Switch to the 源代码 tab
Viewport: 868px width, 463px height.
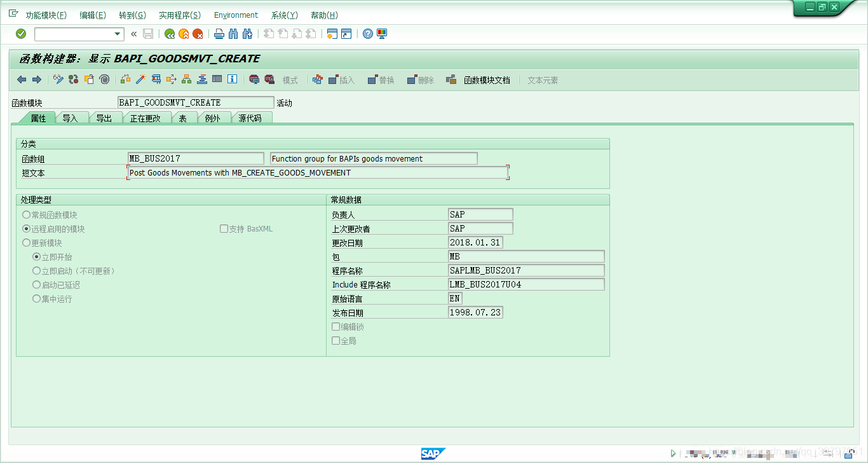(250, 118)
